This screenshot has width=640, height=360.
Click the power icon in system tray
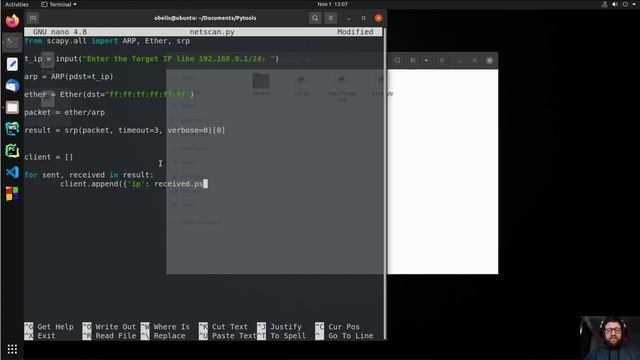(625, 4)
